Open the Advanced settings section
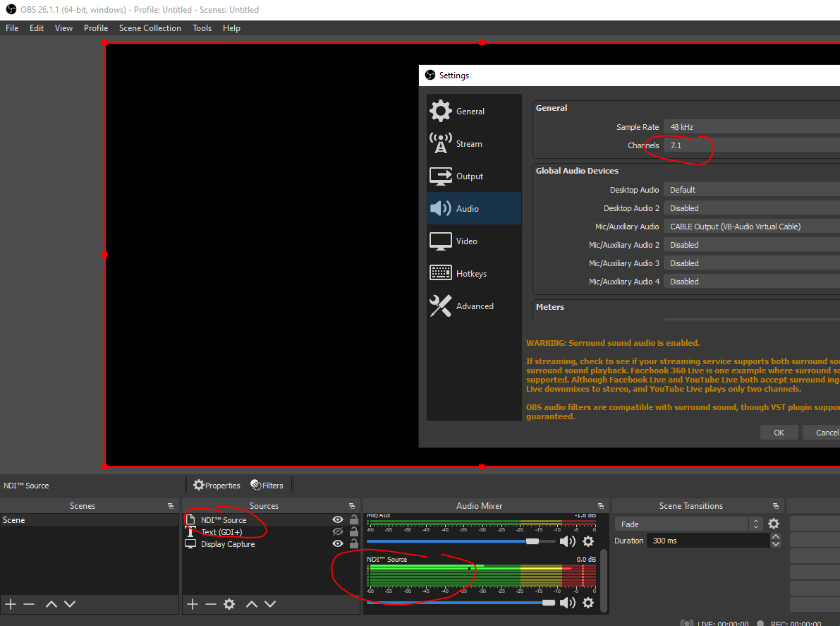Viewport: 840px width, 626px height. point(474,306)
